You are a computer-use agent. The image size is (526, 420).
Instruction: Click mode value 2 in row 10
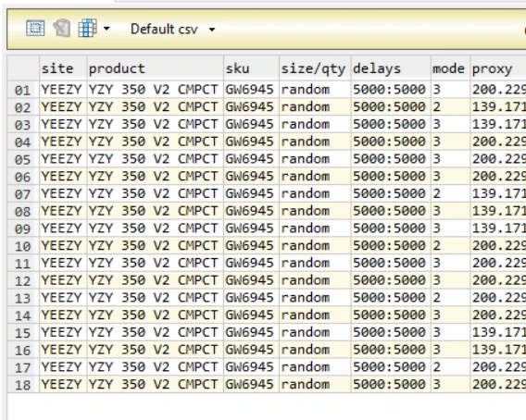(450, 246)
